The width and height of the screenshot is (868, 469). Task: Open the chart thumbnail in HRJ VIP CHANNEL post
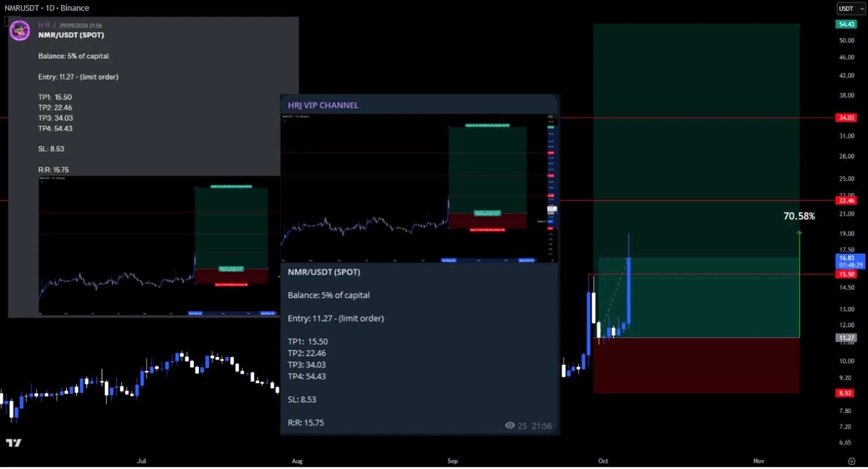tap(419, 188)
